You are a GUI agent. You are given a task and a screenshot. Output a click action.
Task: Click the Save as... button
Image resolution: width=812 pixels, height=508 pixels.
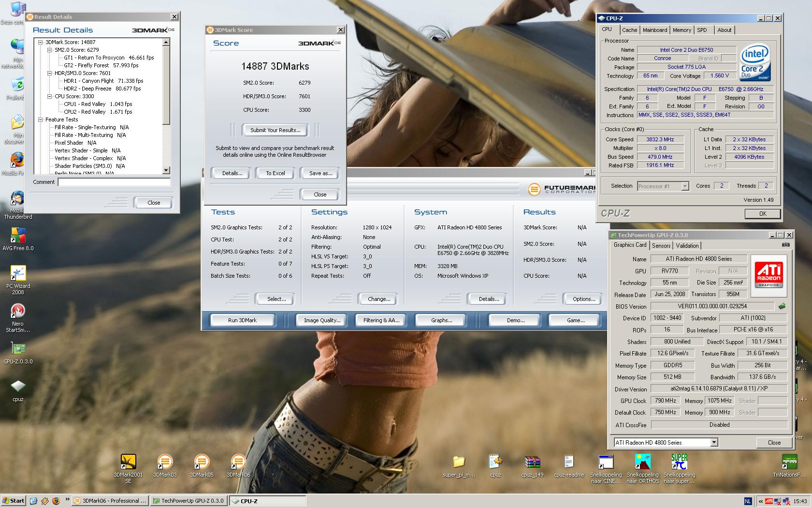pos(320,173)
